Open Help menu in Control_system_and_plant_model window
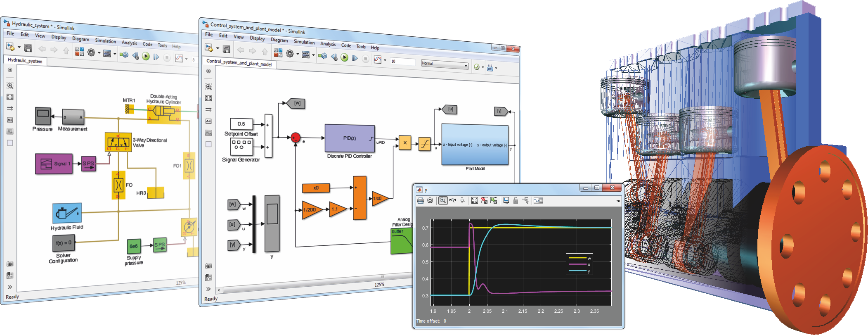Image resolution: width=868 pixels, height=335 pixels. coord(375,48)
